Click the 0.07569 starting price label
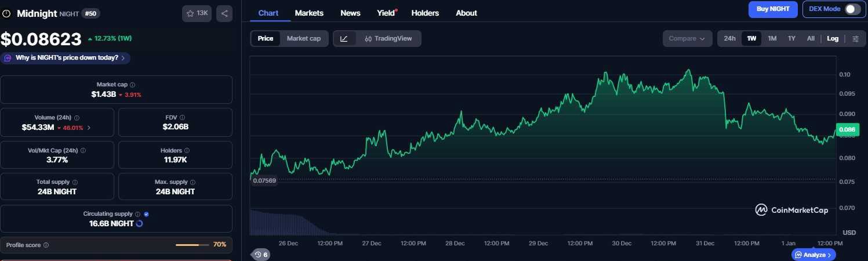Image resolution: width=868 pixels, height=261 pixels. [x=264, y=180]
